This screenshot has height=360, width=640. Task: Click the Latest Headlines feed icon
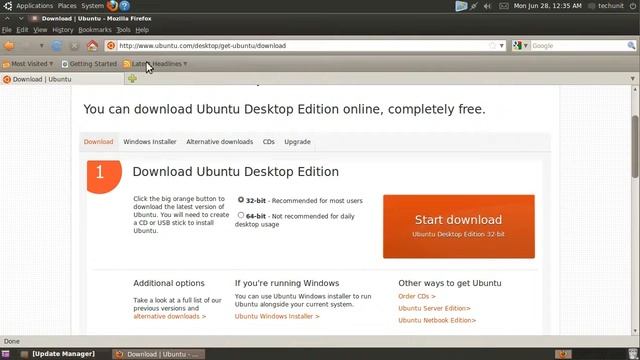click(x=127, y=64)
